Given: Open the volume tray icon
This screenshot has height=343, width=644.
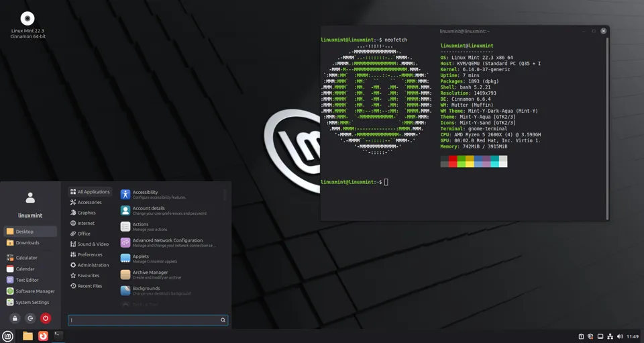Looking at the screenshot, I should [x=620, y=336].
